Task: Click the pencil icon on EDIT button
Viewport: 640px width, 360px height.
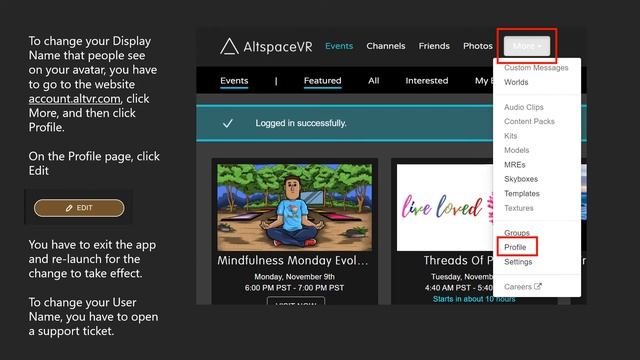Action: point(69,208)
